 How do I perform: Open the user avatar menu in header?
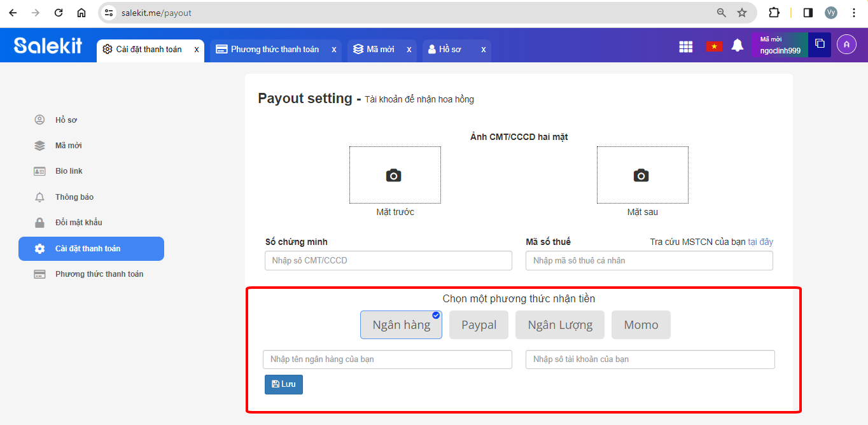[x=846, y=44]
